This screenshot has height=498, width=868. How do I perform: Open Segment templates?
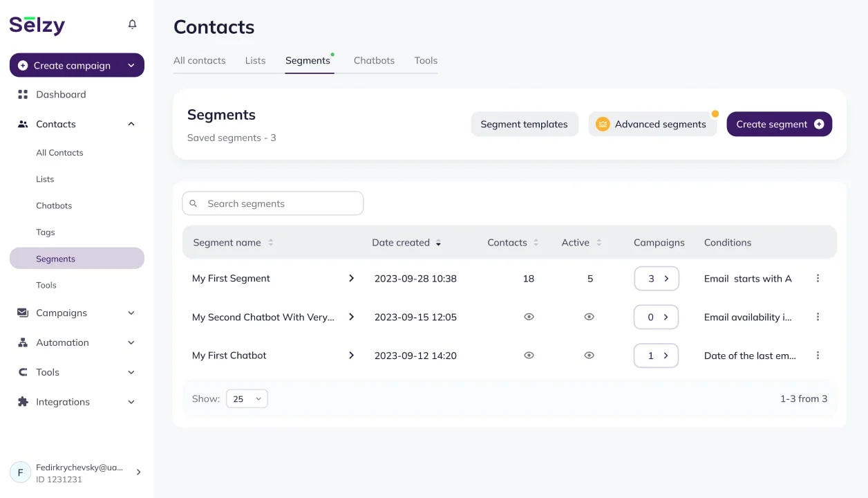coord(524,124)
